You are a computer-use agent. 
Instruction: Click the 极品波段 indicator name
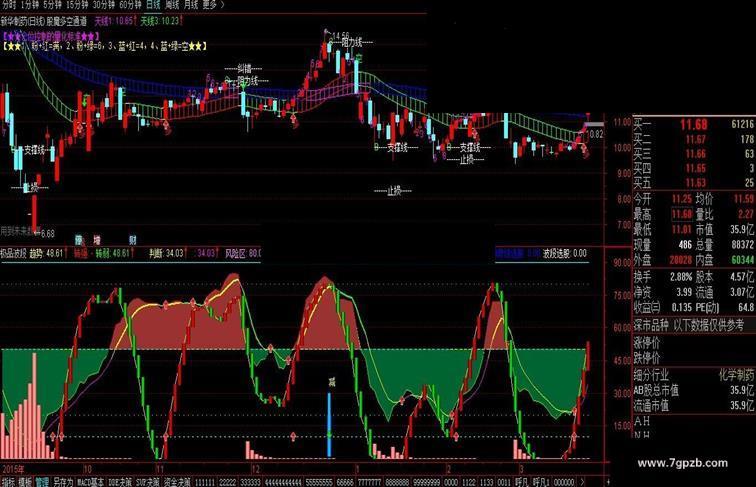point(14,253)
